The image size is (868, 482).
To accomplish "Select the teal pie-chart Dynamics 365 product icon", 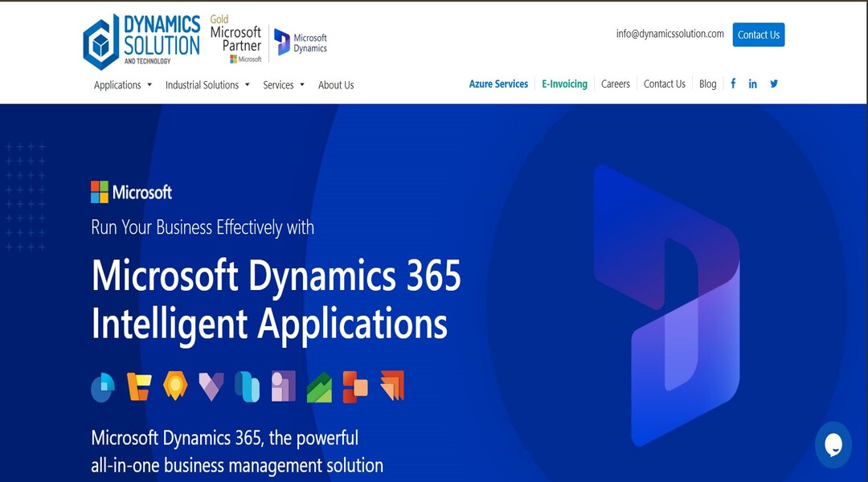I will coord(101,388).
